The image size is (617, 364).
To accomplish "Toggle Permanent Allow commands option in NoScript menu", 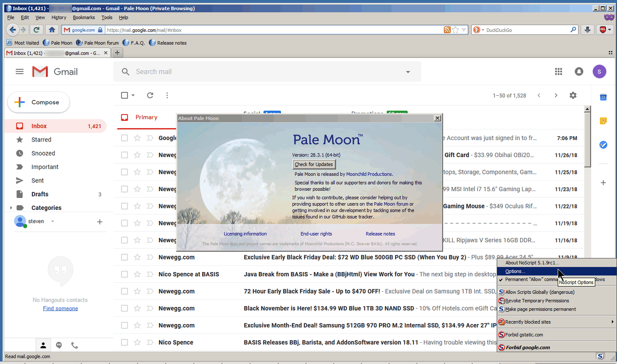I will (x=557, y=280).
